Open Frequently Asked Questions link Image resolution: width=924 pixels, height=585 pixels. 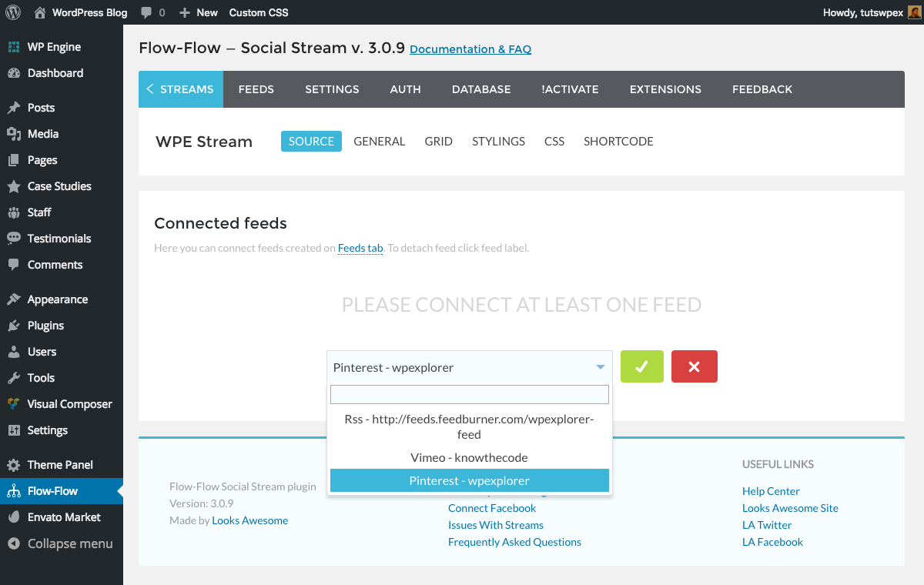click(514, 542)
